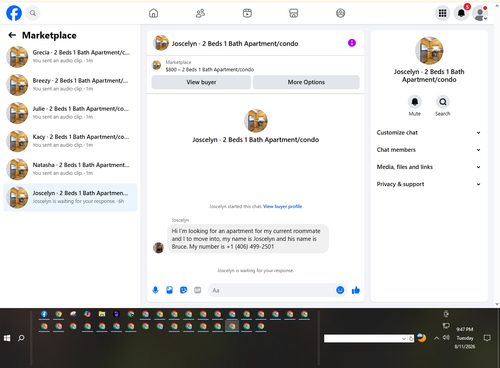Open the Kacy conversation
500x368 pixels.
70,141
